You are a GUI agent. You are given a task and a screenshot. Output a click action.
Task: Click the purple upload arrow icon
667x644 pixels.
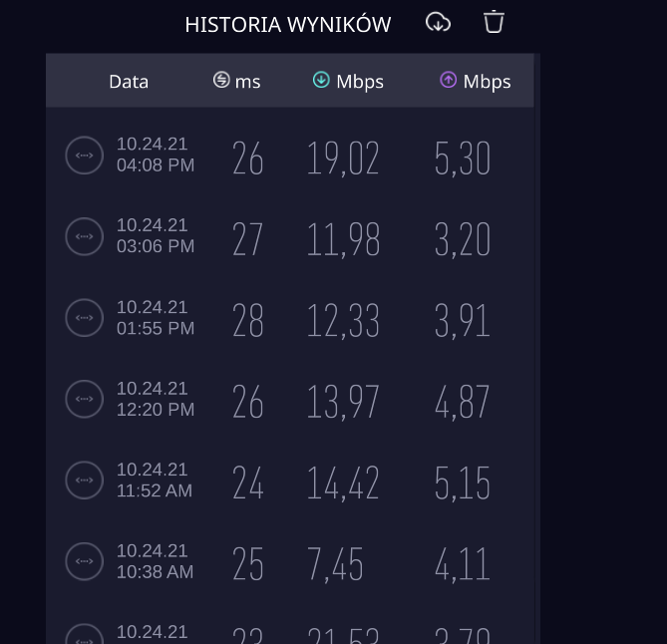[449, 80]
